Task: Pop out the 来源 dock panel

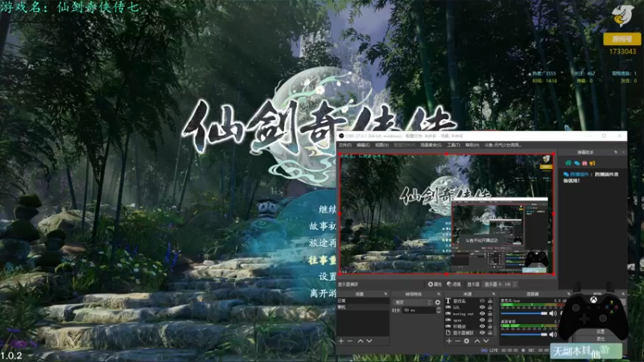Action: [493, 294]
